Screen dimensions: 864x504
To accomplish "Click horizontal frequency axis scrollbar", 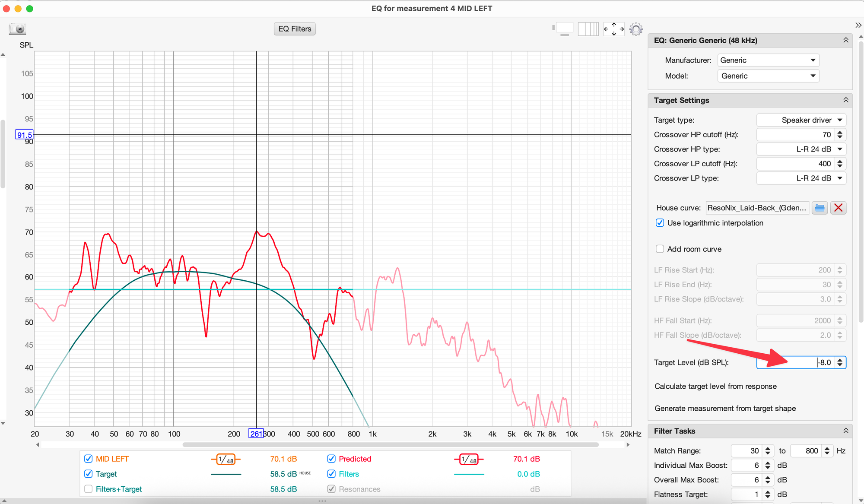I will coord(390,444).
